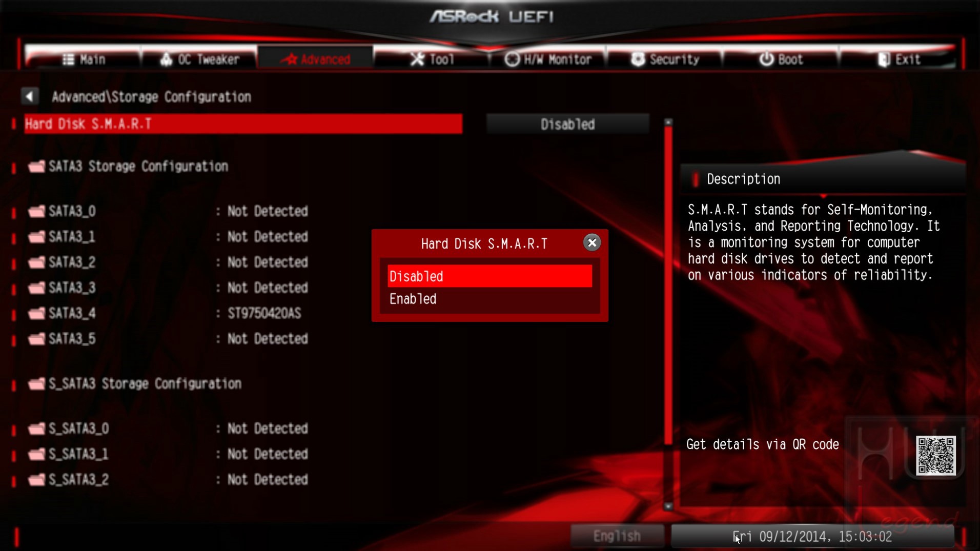980x551 pixels.
Task: Close the Hard Disk S.M.A.R.T popup
Action: pos(591,242)
